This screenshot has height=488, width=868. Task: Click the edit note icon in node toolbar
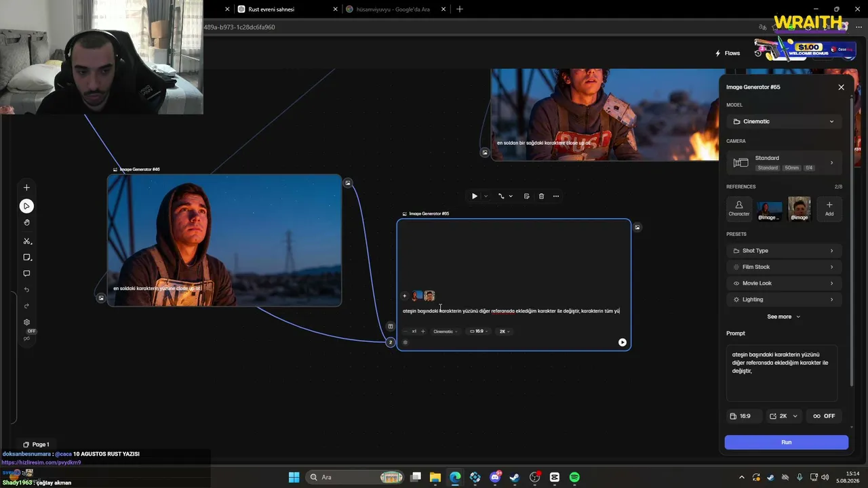pyautogui.click(x=526, y=197)
